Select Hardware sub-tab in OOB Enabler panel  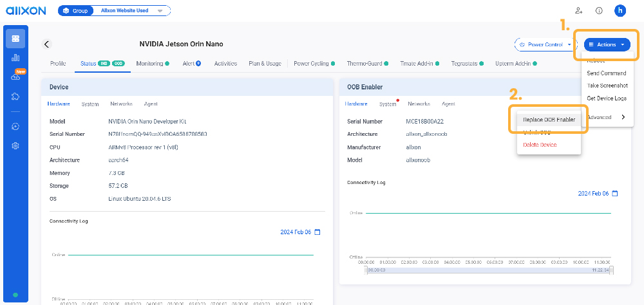tap(356, 104)
